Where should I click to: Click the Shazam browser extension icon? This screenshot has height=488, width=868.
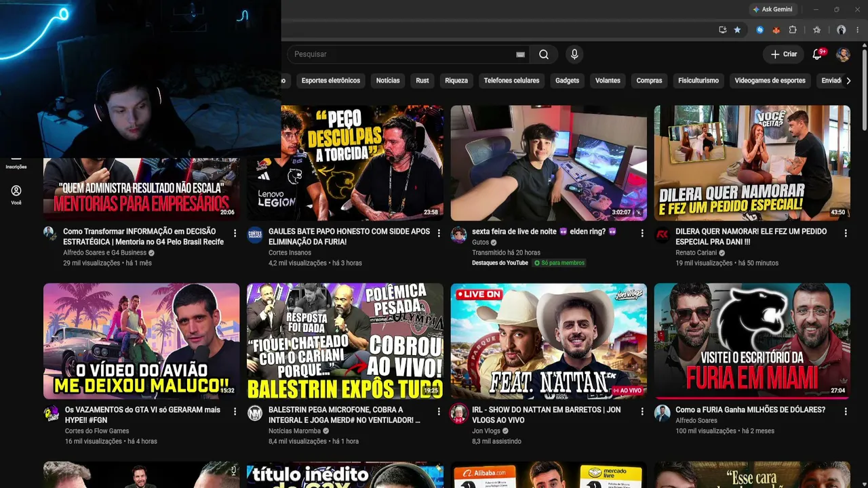(759, 30)
